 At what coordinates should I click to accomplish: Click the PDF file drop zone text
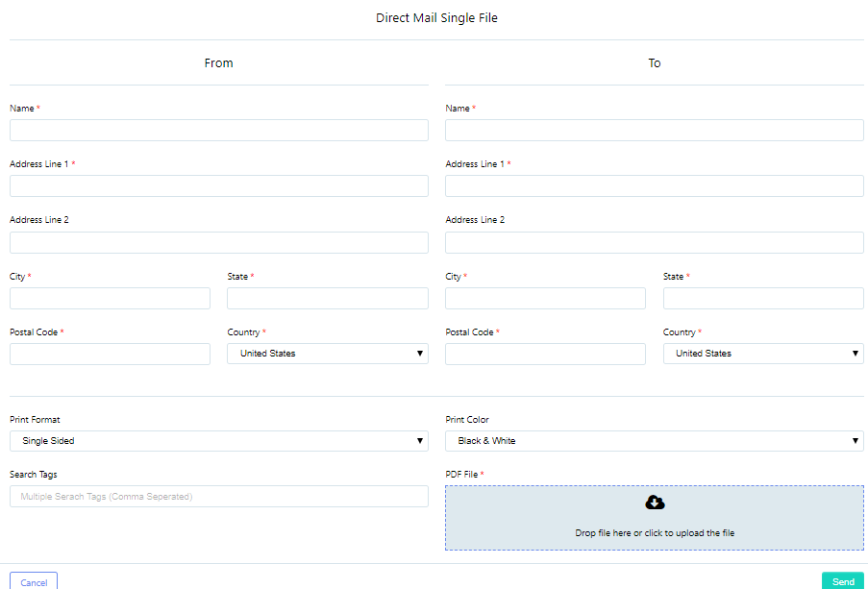point(655,533)
